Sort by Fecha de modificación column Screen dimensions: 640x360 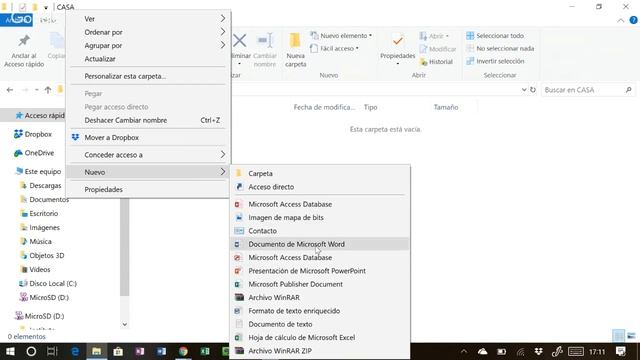tap(324, 107)
